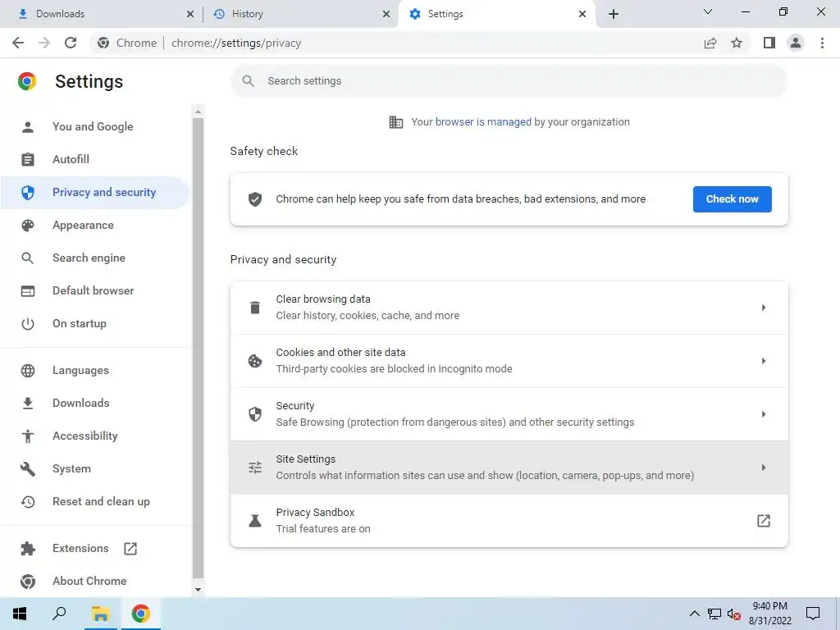The height and width of the screenshot is (630, 840).
Task: Open On startup settings
Action: point(94,323)
